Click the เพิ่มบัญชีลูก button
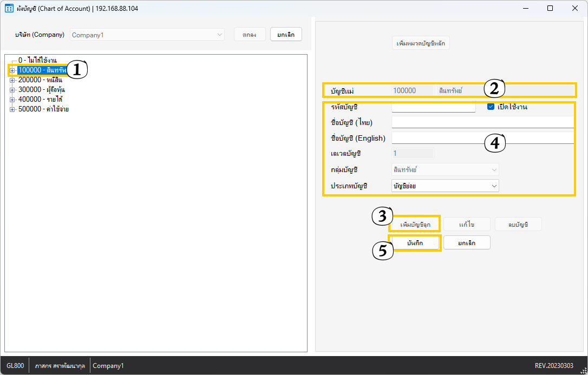588x375 pixels. tap(415, 225)
